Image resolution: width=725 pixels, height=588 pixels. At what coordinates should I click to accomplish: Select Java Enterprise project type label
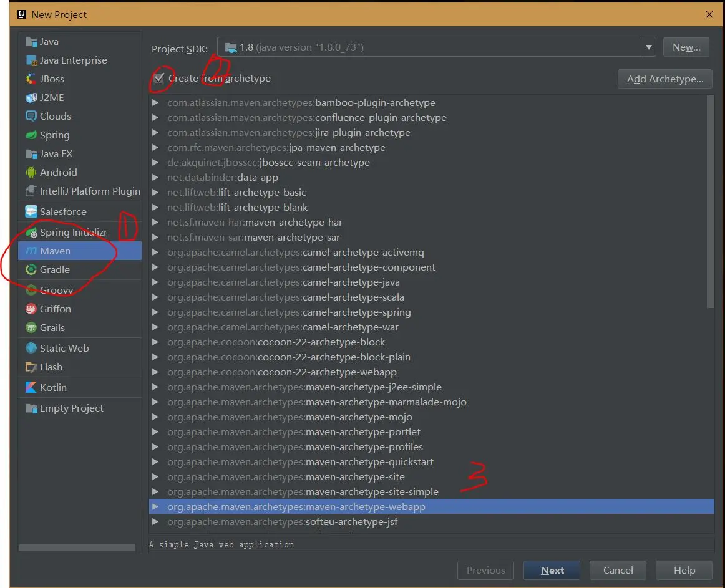(x=73, y=60)
